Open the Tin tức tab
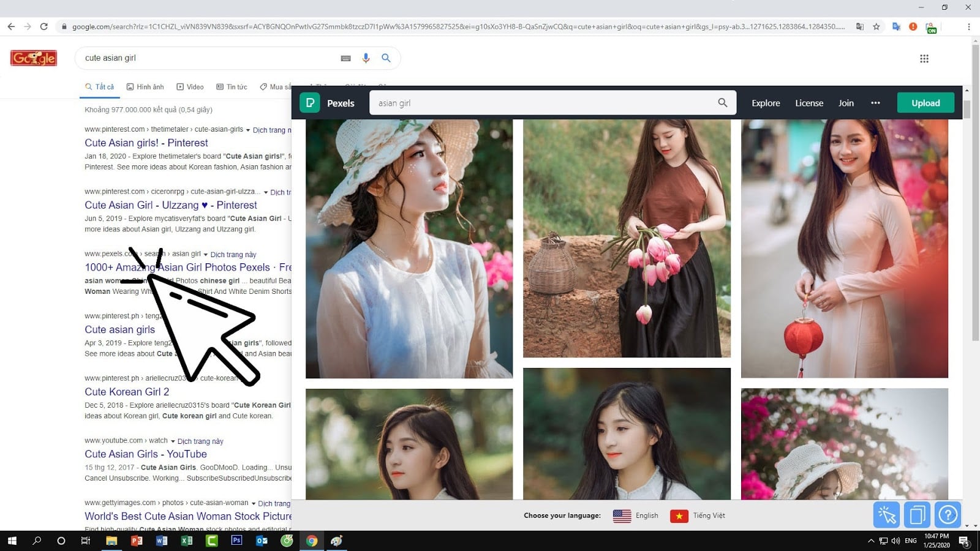The height and width of the screenshot is (551, 980). coord(232,87)
